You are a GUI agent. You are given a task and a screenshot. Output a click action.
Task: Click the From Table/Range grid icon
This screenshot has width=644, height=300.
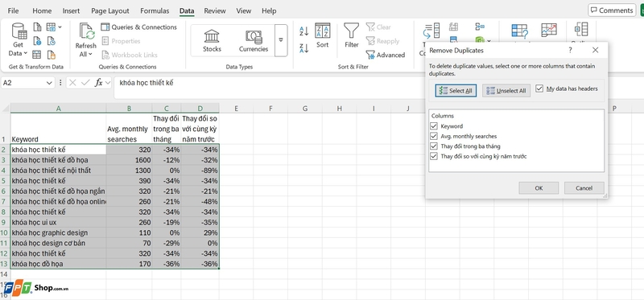(x=37, y=55)
